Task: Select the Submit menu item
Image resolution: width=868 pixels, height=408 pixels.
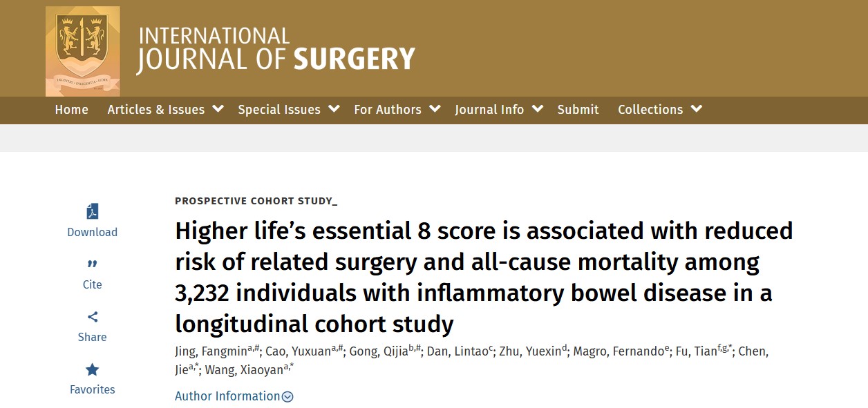Action: pyautogui.click(x=578, y=110)
